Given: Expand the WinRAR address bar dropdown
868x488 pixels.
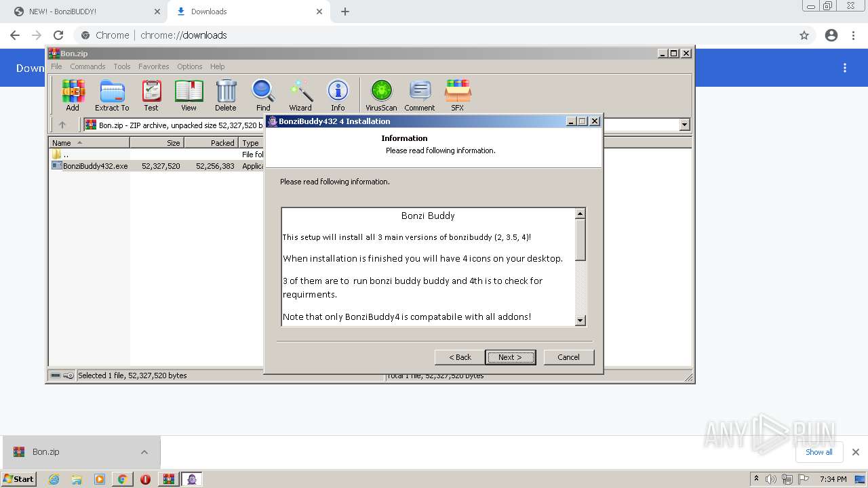Looking at the screenshot, I should point(684,125).
